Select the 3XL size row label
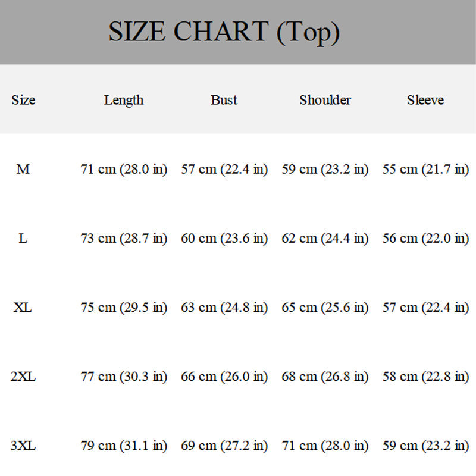 (x=23, y=446)
